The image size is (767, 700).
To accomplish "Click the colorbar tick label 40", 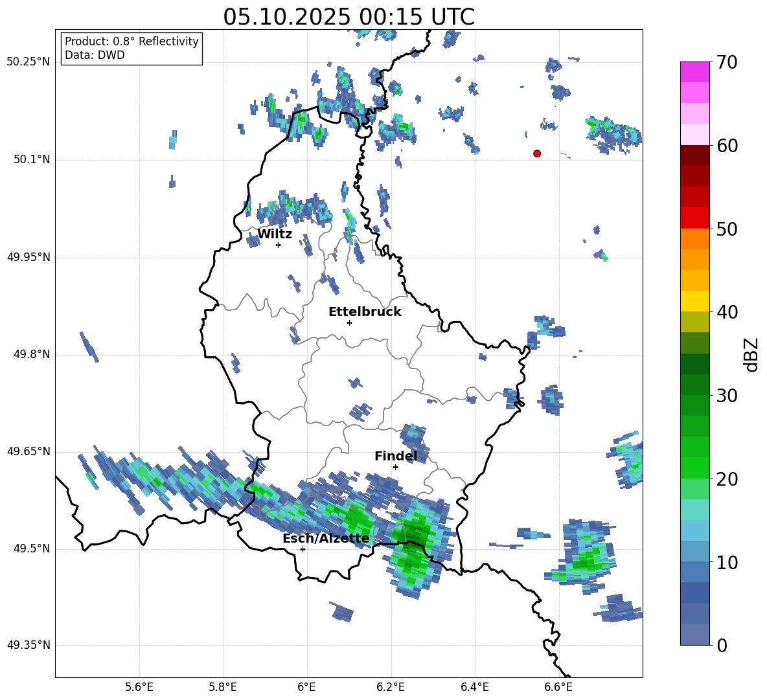I will click(727, 312).
